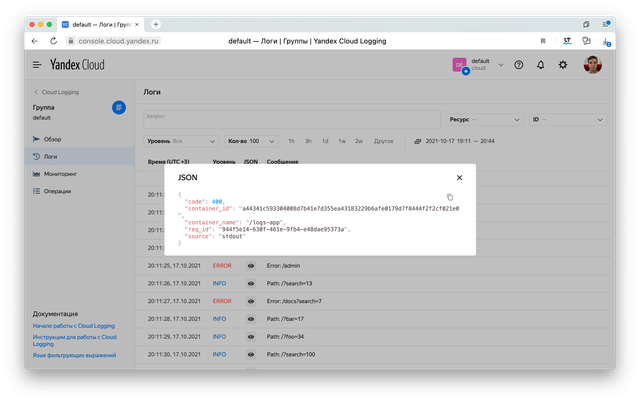
Task: Open Язык фильтрующих выражений documentation link
Action: 74,355
